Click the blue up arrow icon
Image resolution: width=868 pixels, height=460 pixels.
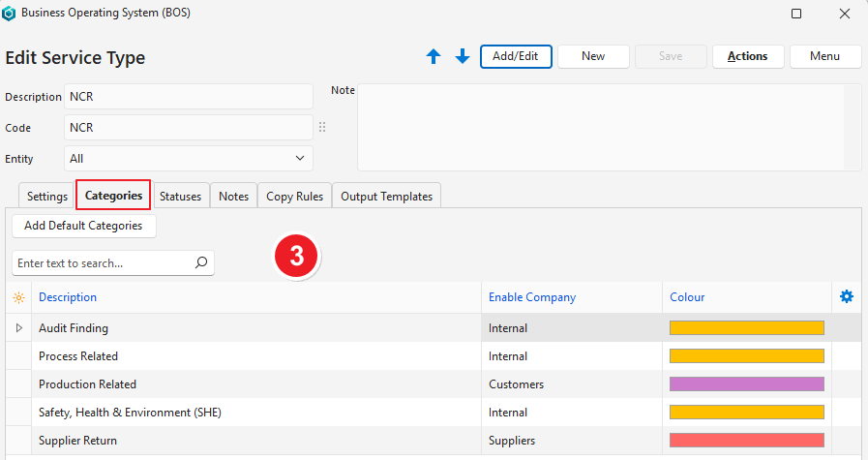(x=434, y=57)
